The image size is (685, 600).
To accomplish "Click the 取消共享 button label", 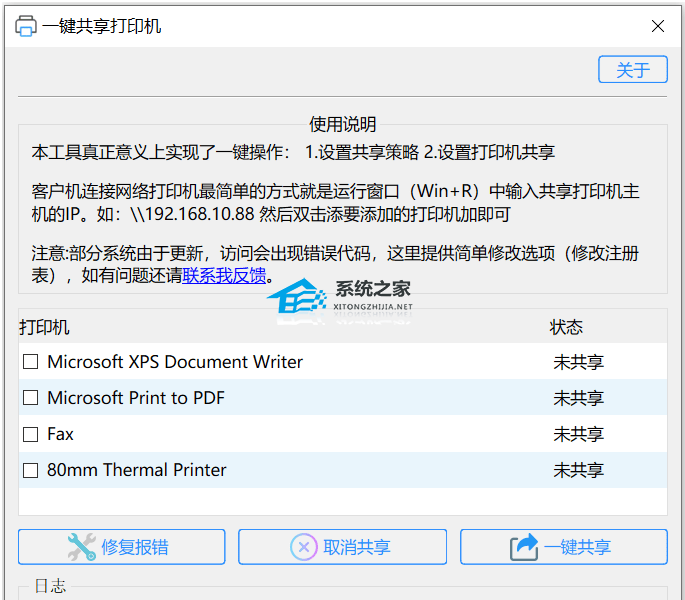I will point(357,547).
